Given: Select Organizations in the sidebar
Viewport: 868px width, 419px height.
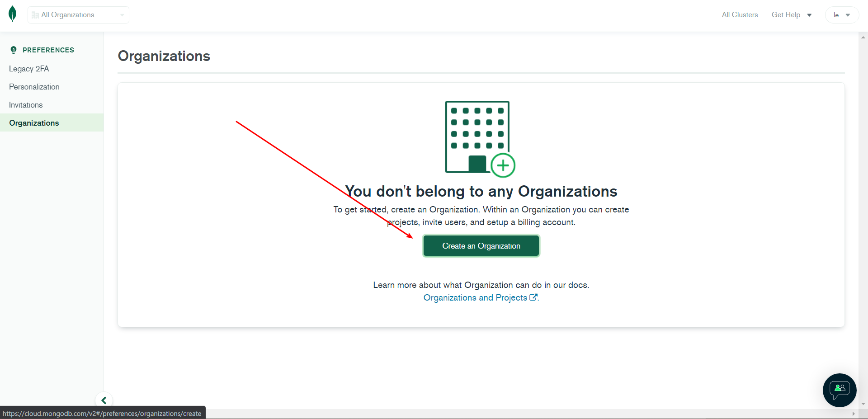Looking at the screenshot, I should [34, 122].
